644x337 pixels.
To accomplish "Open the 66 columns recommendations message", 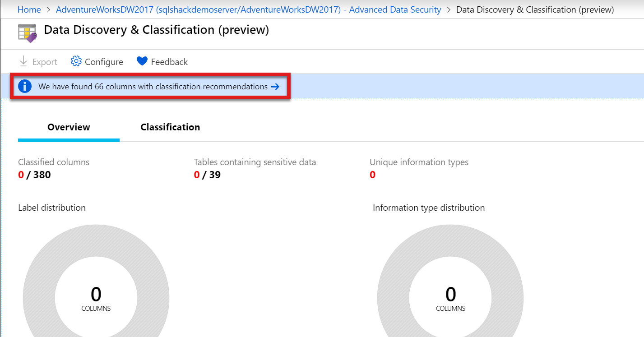I will (x=153, y=87).
